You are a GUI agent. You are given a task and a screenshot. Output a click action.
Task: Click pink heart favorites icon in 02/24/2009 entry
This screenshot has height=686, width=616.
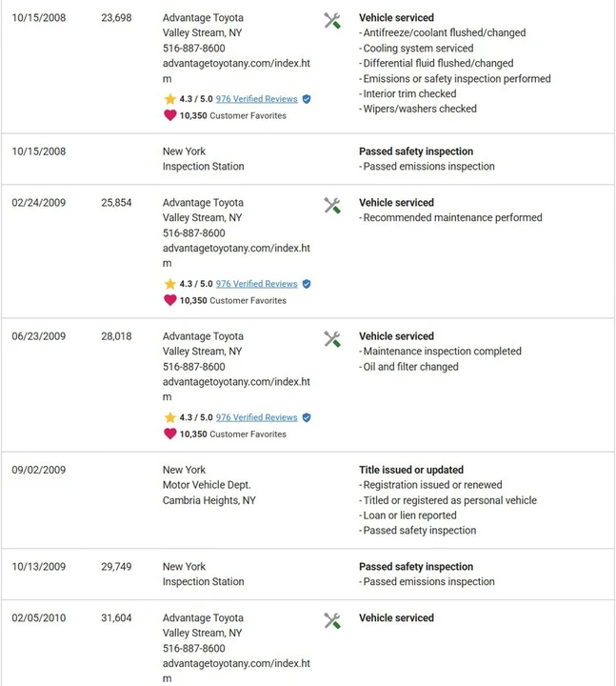click(x=170, y=300)
